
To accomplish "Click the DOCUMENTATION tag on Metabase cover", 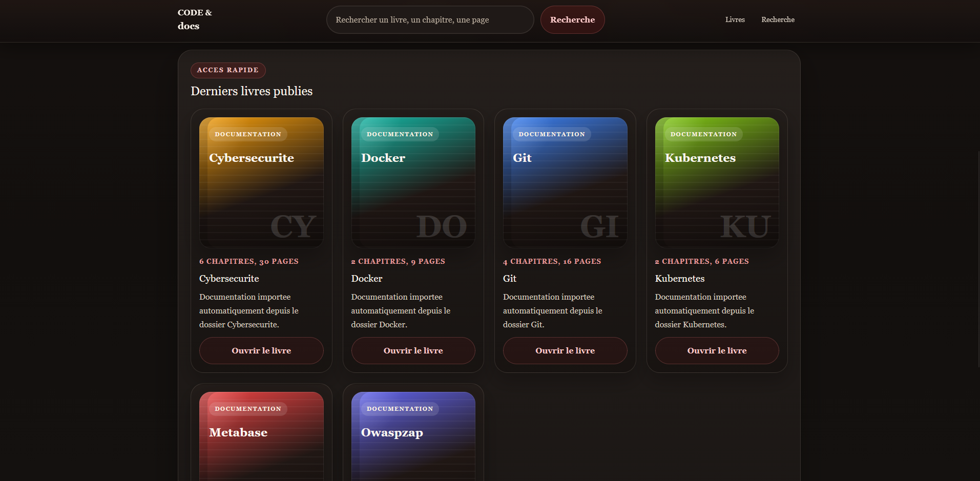I will pos(248,409).
